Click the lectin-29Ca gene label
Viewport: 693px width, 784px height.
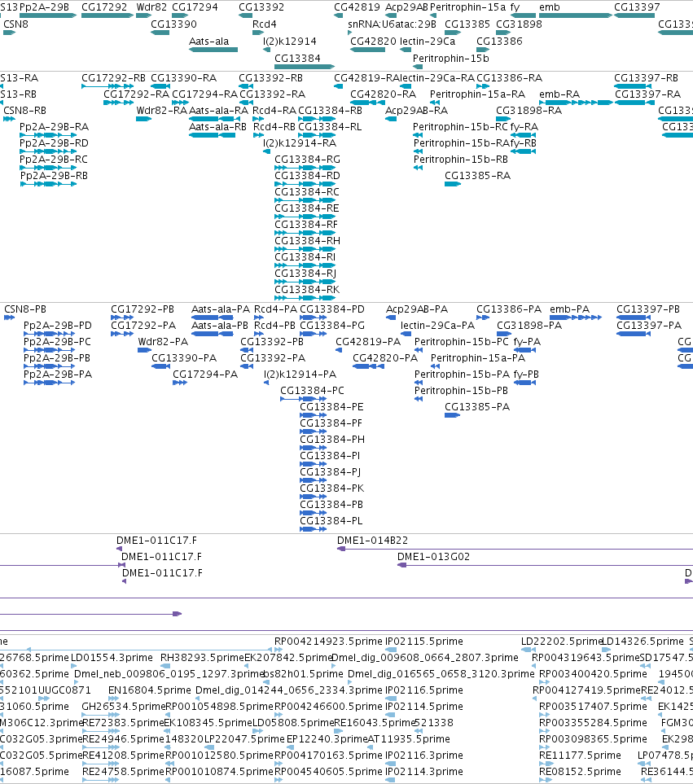[x=427, y=41]
